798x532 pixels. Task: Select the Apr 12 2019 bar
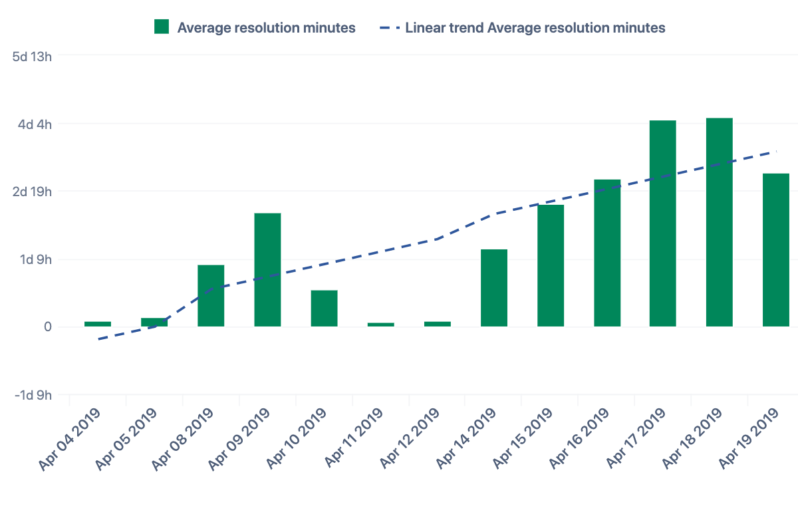pyautogui.click(x=437, y=324)
